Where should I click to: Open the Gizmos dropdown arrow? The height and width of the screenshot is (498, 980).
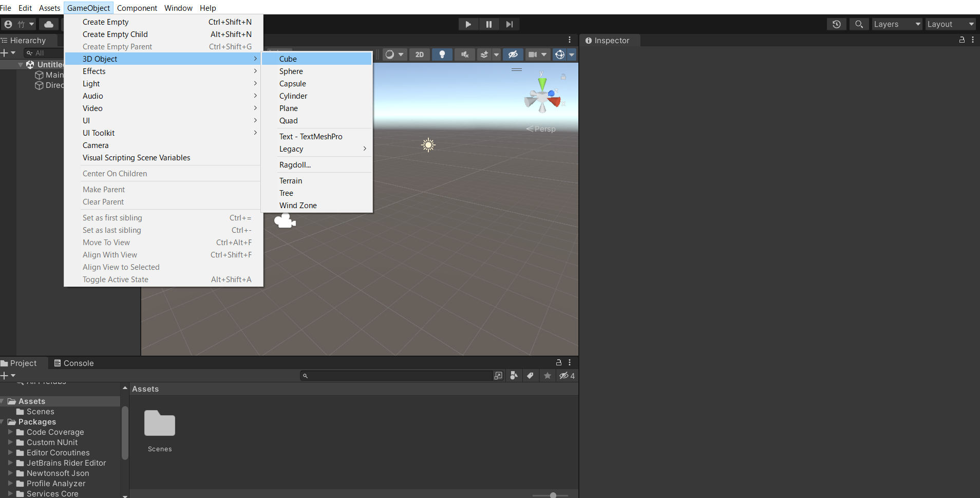click(572, 54)
